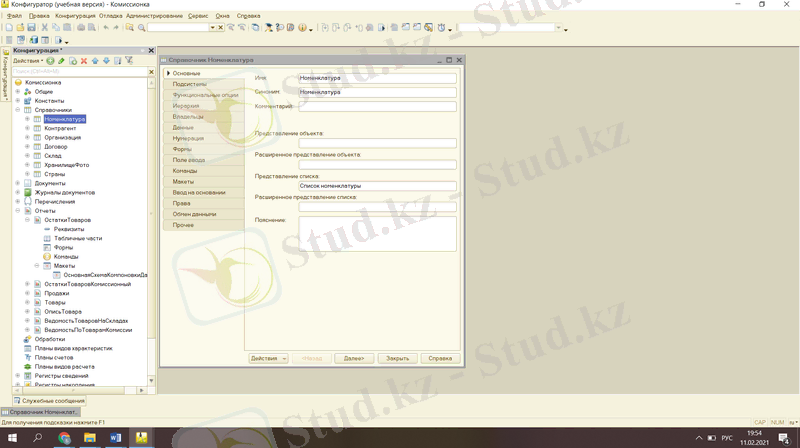The image size is (800, 448).
Task: Click the orange info About icon
Action: [x=302, y=28]
